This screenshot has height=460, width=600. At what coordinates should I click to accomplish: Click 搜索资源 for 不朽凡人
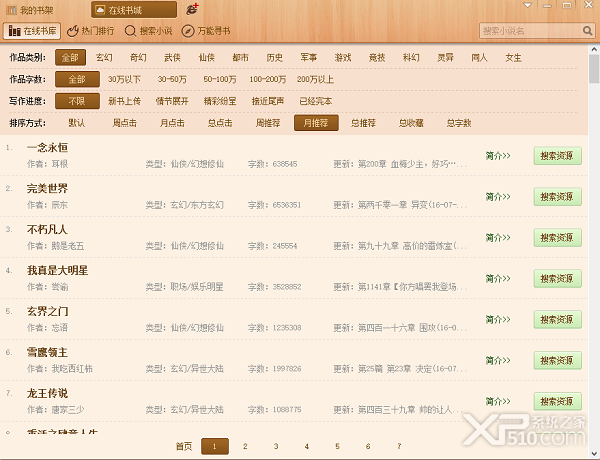click(558, 238)
